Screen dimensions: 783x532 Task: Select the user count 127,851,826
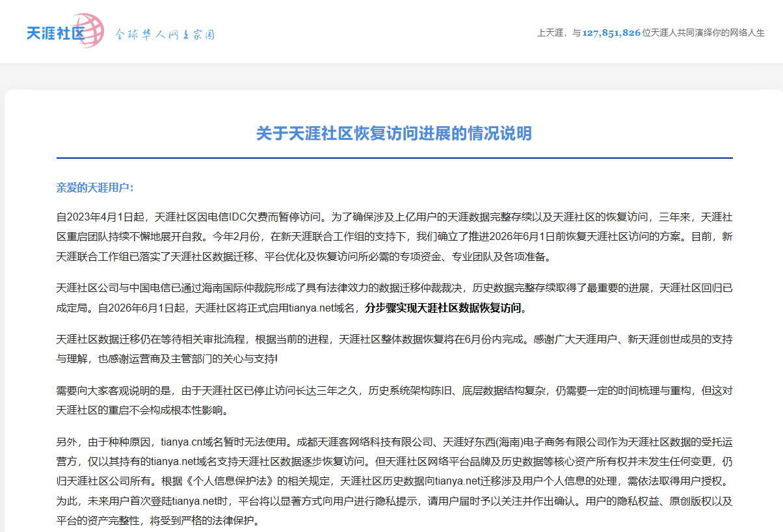click(x=611, y=33)
